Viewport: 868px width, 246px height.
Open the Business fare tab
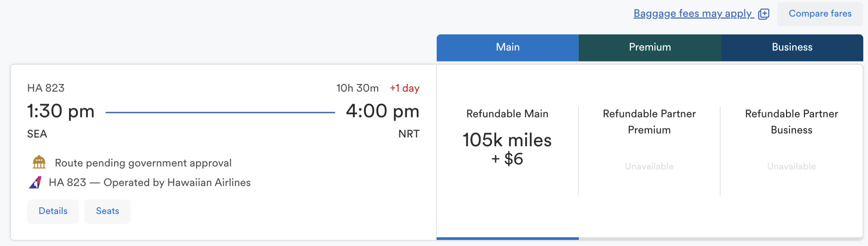(x=792, y=47)
